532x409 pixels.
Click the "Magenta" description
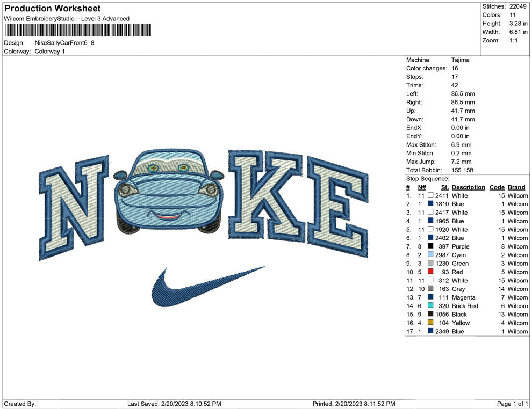point(463,297)
